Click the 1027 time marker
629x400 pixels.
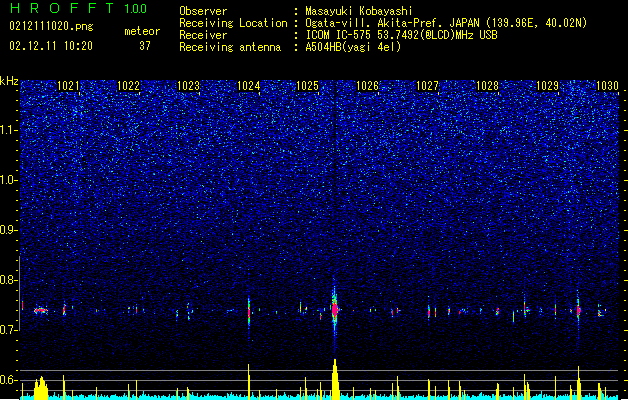click(x=428, y=86)
